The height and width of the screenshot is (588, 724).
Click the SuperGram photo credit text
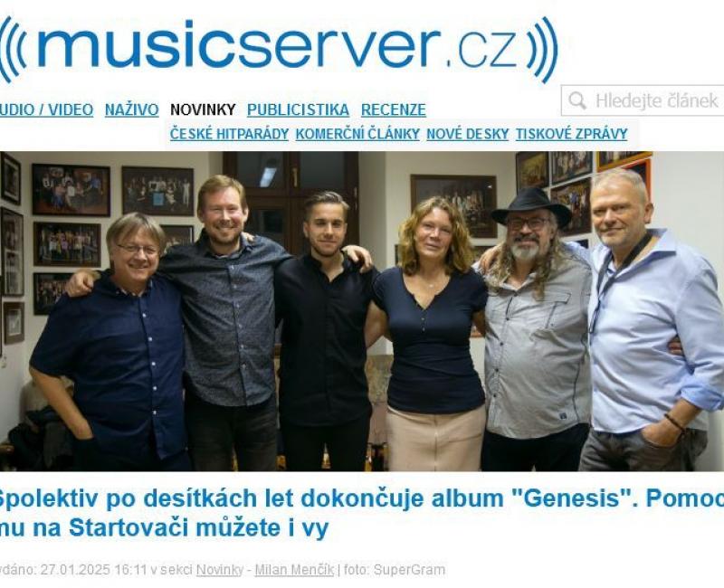click(x=409, y=570)
